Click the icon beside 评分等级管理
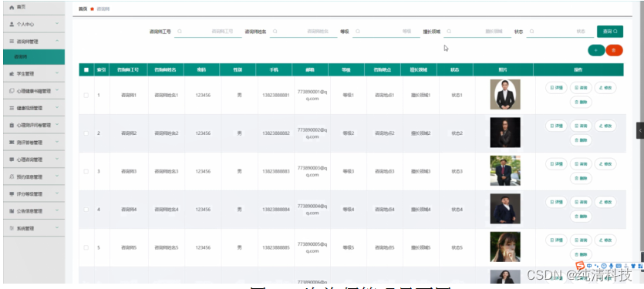Viewport: 644px width, 289px height. tap(12, 193)
